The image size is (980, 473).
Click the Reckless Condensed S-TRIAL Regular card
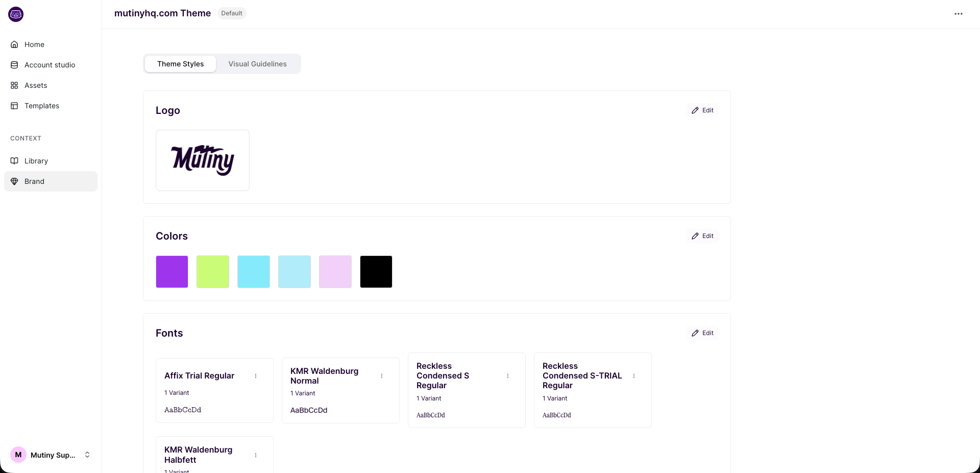[x=593, y=390]
